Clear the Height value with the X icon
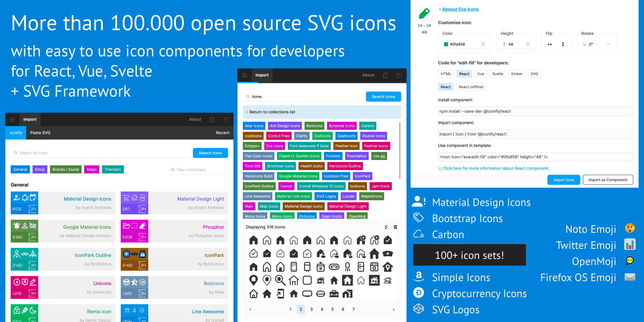Image resolution: width=644 pixels, height=322 pixels. click(528, 44)
